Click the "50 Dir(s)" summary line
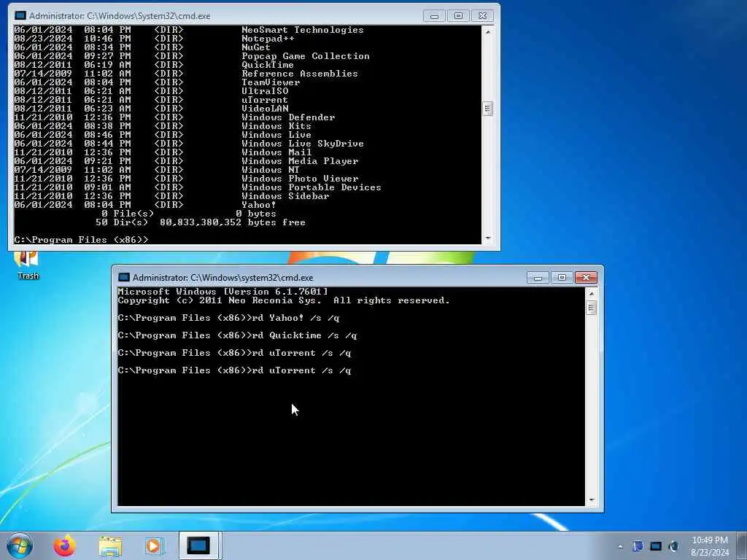 click(200, 222)
